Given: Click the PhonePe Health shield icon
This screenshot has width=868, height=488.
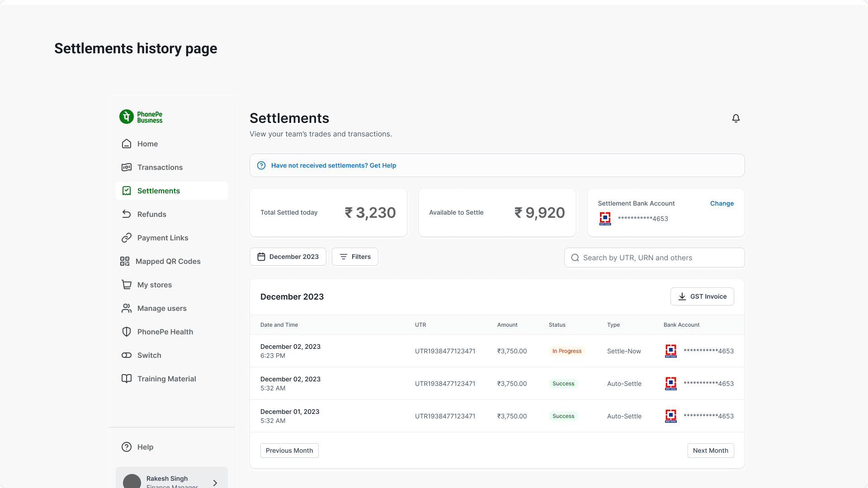Looking at the screenshot, I should point(127,332).
